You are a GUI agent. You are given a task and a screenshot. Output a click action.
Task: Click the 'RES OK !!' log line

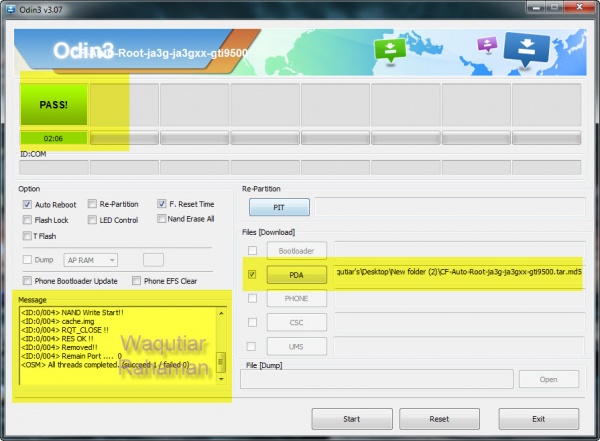tap(57, 339)
